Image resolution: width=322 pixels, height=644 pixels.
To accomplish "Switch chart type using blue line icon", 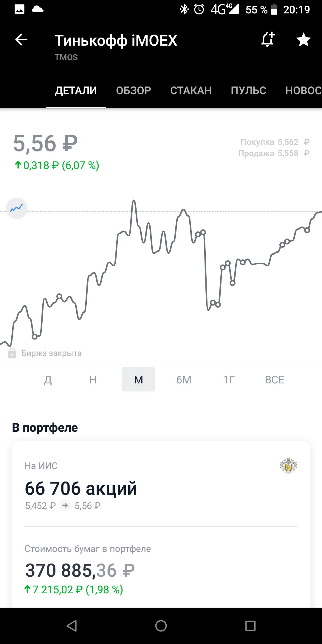I will 17,208.
